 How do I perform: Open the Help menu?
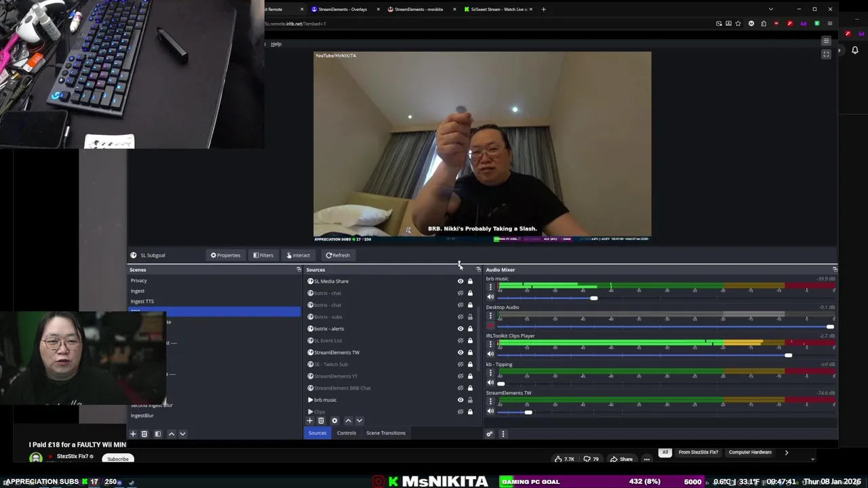[276, 44]
